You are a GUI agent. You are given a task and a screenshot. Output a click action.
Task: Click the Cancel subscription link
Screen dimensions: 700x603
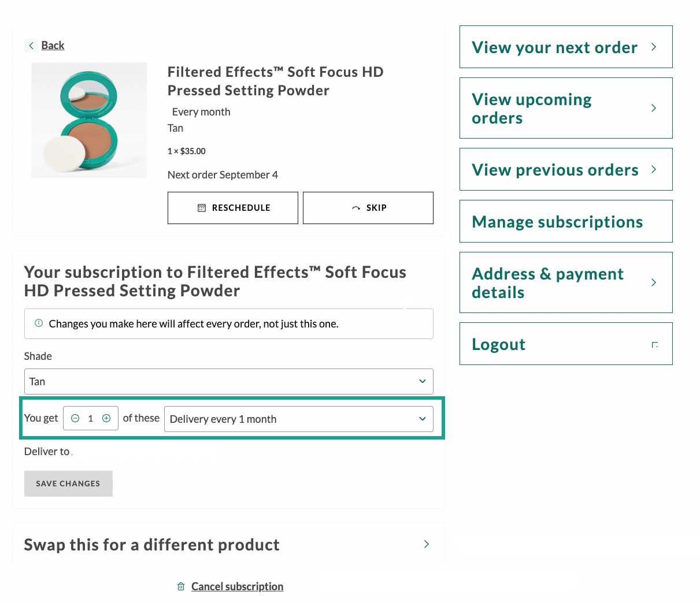pyautogui.click(x=237, y=587)
